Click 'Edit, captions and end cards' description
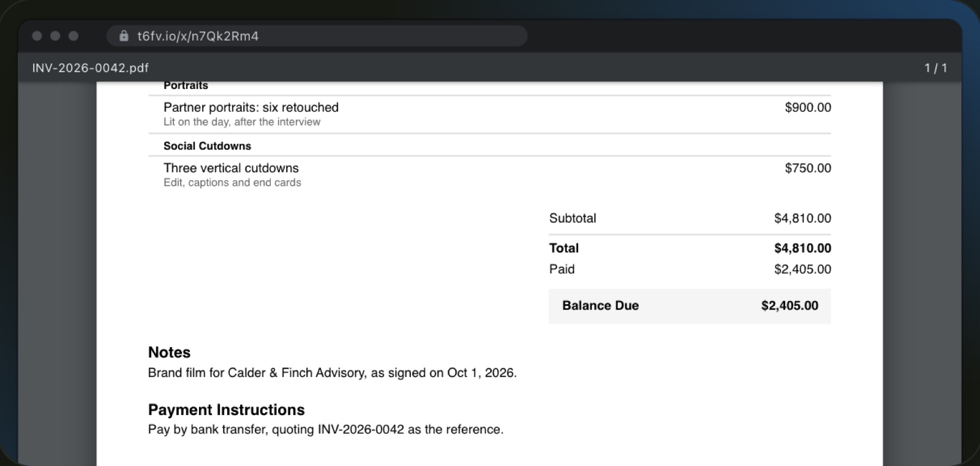The width and height of the screenshot is (980, 466). 232,183
